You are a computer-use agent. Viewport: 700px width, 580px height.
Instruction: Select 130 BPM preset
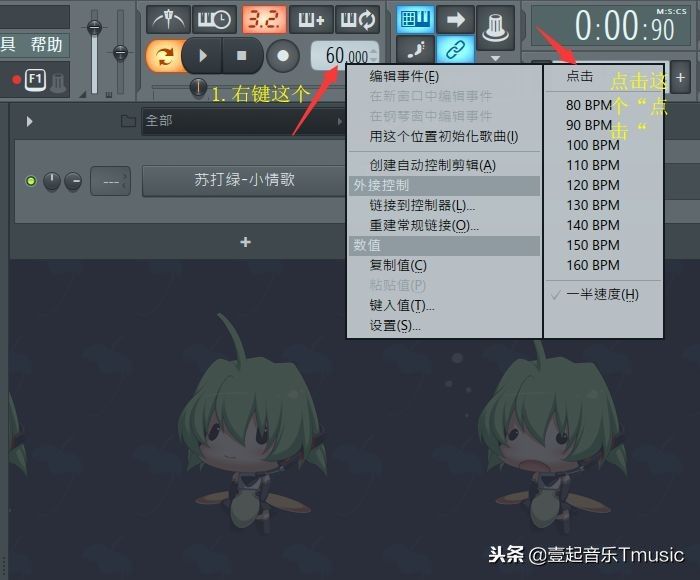(x=604, y=205)
